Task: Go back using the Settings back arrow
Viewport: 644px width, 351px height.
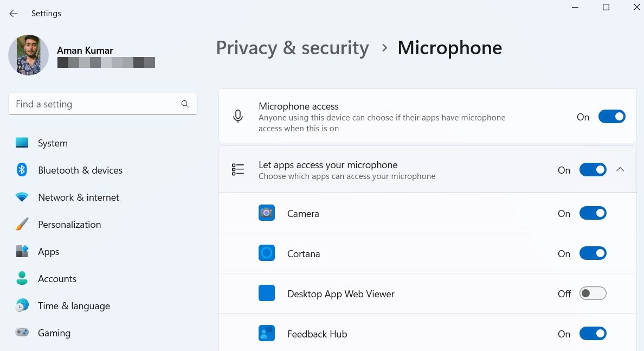Action: [x=13, y=14]
